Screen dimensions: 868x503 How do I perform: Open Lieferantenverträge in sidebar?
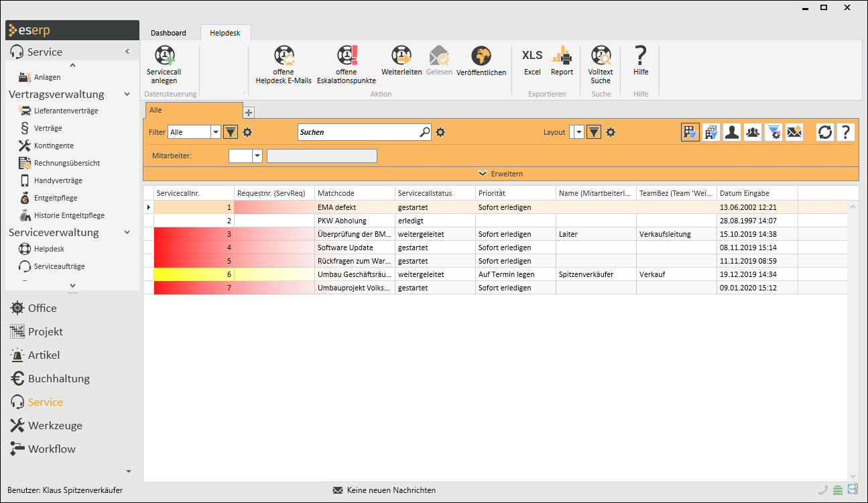66,111
